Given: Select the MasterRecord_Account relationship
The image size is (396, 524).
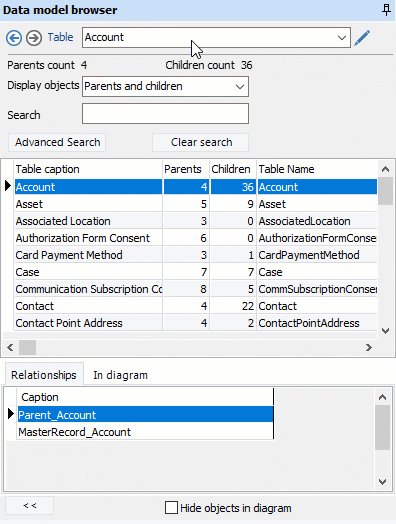Looking at the screenshot, I should pos(145,432).
